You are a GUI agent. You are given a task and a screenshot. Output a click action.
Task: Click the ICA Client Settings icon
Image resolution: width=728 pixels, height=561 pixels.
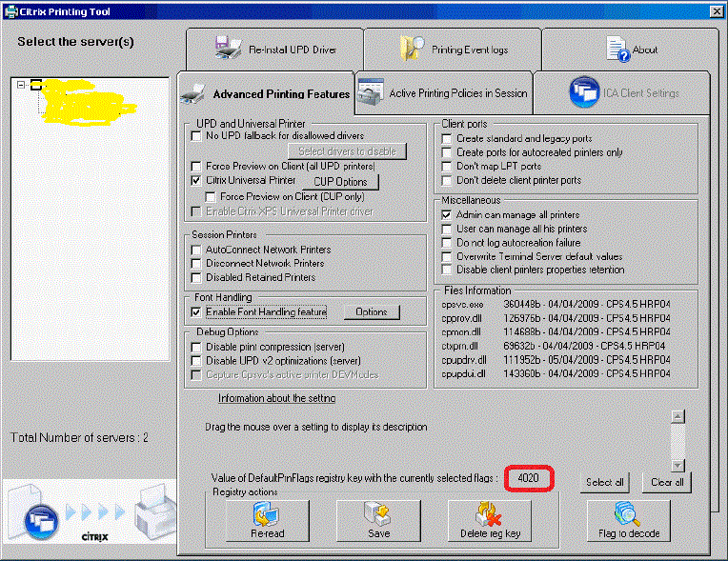coord(583,92)
